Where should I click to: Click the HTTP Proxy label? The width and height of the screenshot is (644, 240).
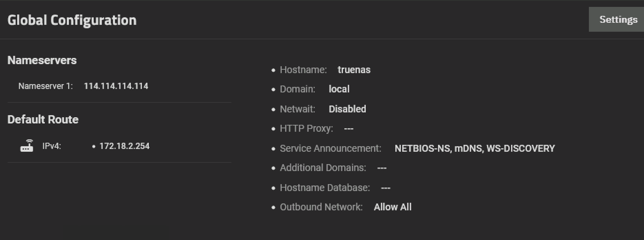click(306, 129)
